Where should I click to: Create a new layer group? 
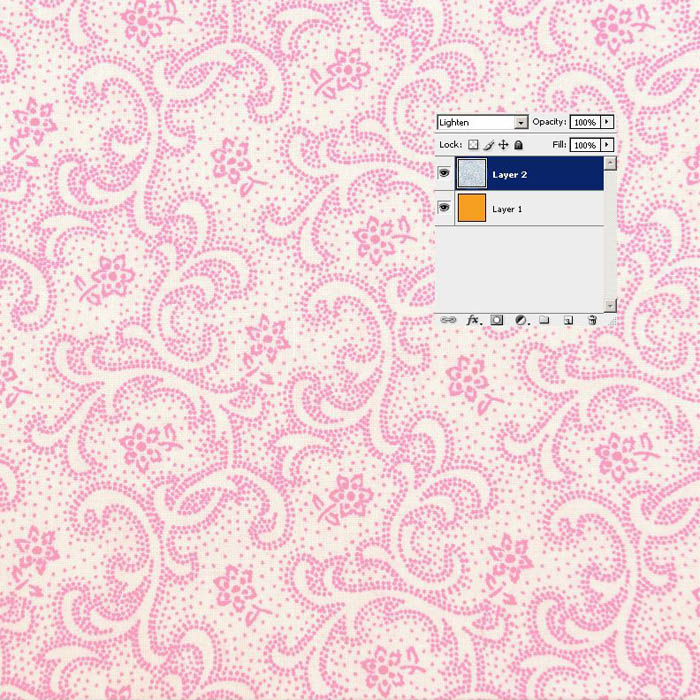click(x=544, y=320)
